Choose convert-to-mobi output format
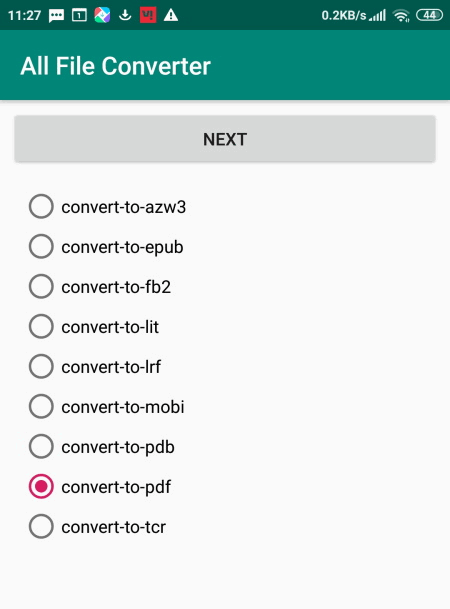 coord(107,407)
